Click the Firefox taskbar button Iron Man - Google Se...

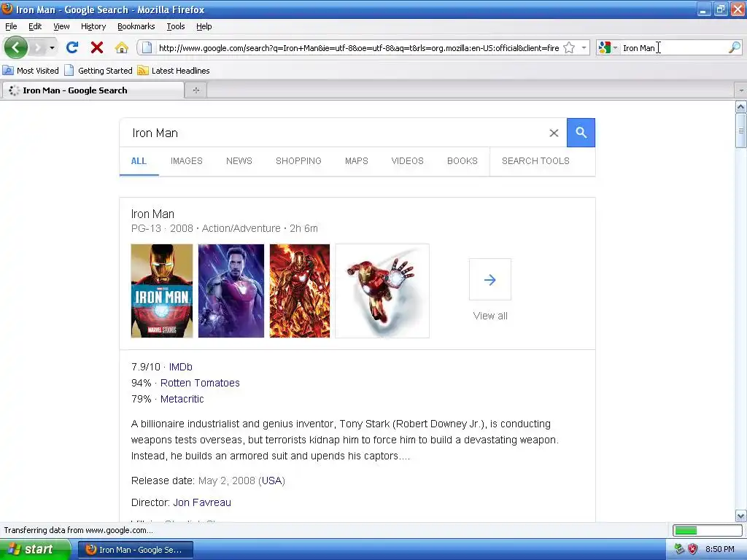click(135, 550)
